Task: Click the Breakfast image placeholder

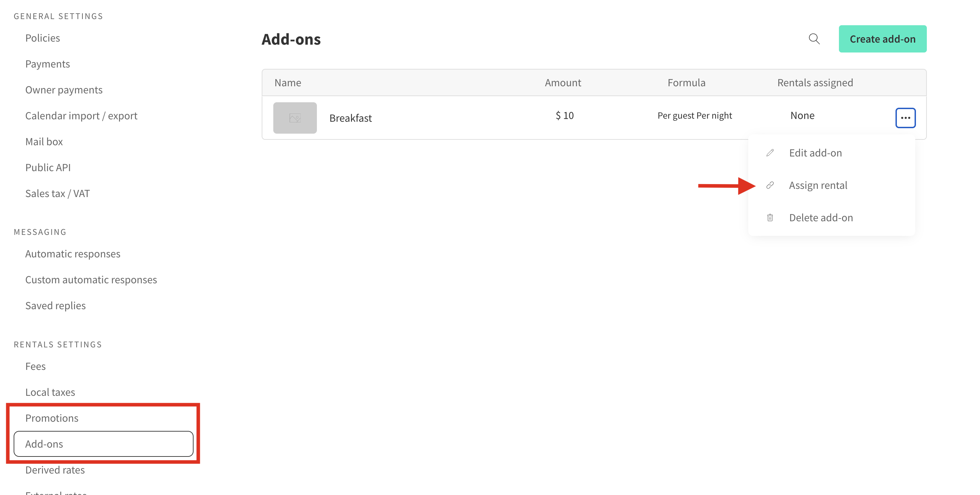Action: pos(295,118)
